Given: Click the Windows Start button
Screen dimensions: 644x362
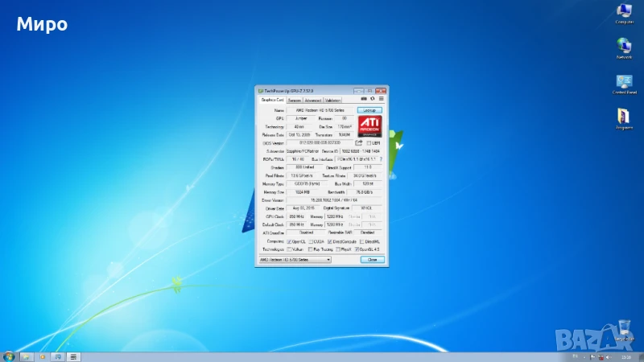Looking at the screenshot, I should pos(9,356).
